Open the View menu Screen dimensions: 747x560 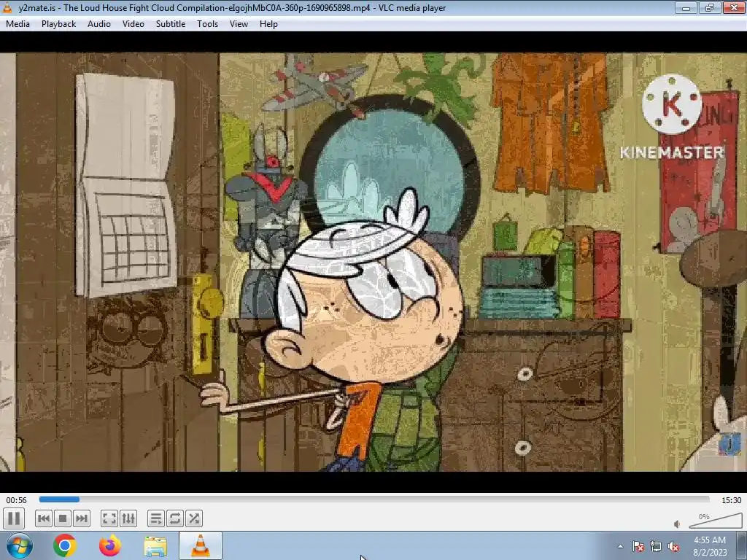(x=239, y=24)
